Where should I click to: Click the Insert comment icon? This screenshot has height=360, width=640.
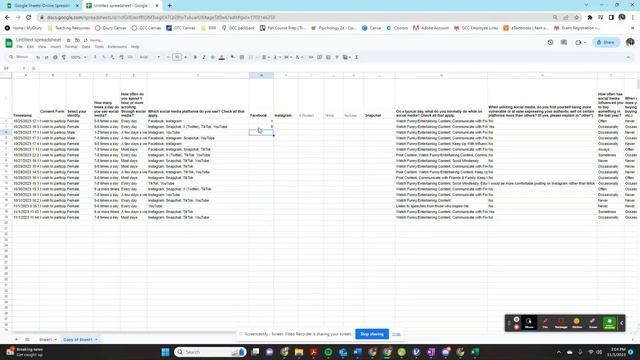coord(319,58)
